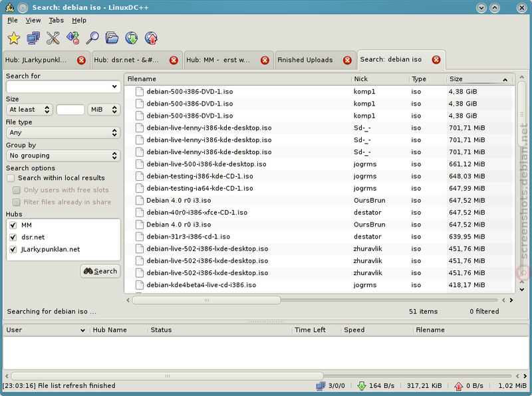This screenshot has height=396, width=532.
Task: Click the search results vertical scrollbar thumb
Action: tap(522, 114)
